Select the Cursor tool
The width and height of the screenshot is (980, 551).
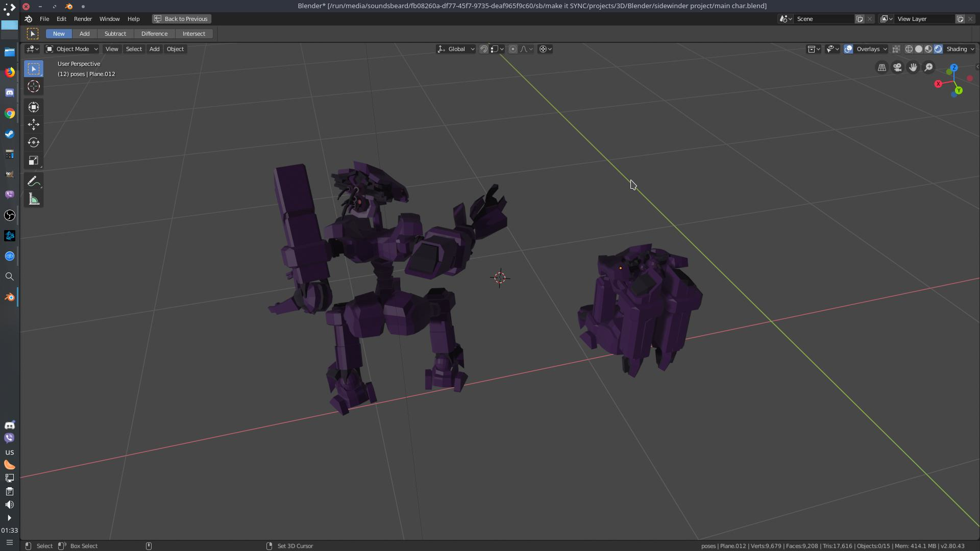point(34,87)
